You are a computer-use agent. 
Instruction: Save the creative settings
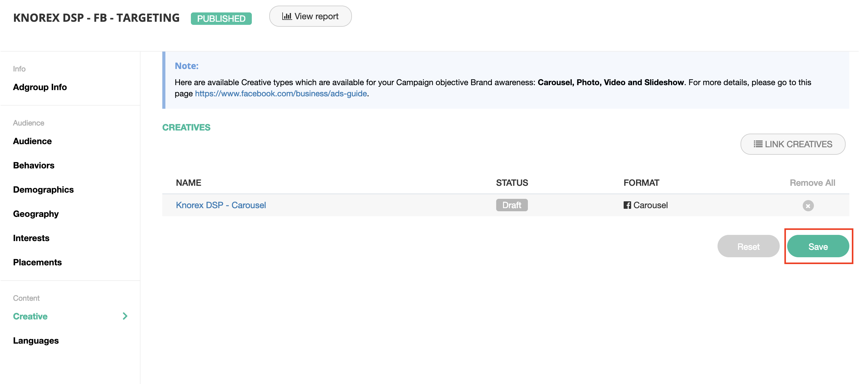818,247
